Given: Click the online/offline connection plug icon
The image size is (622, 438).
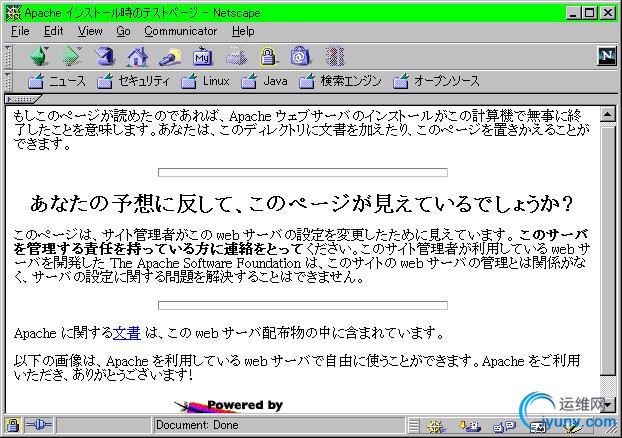Looking at the screenshot, I should point(38,425).
